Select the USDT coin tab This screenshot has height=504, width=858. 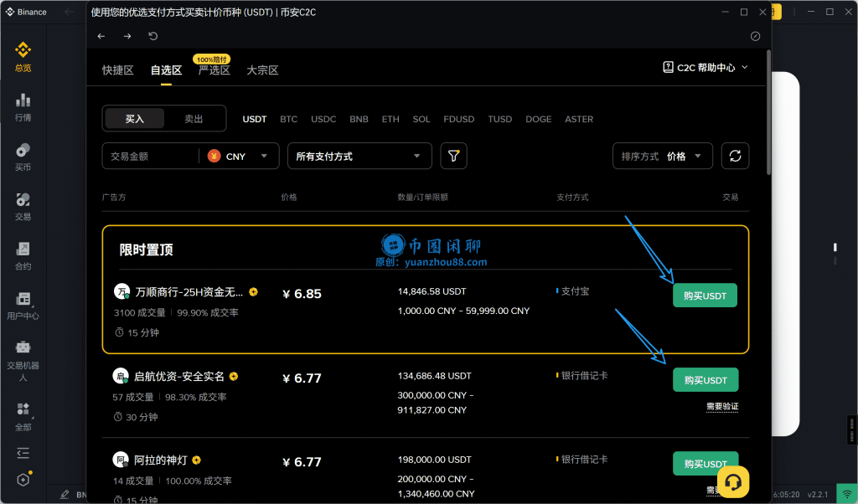(255, 119)
